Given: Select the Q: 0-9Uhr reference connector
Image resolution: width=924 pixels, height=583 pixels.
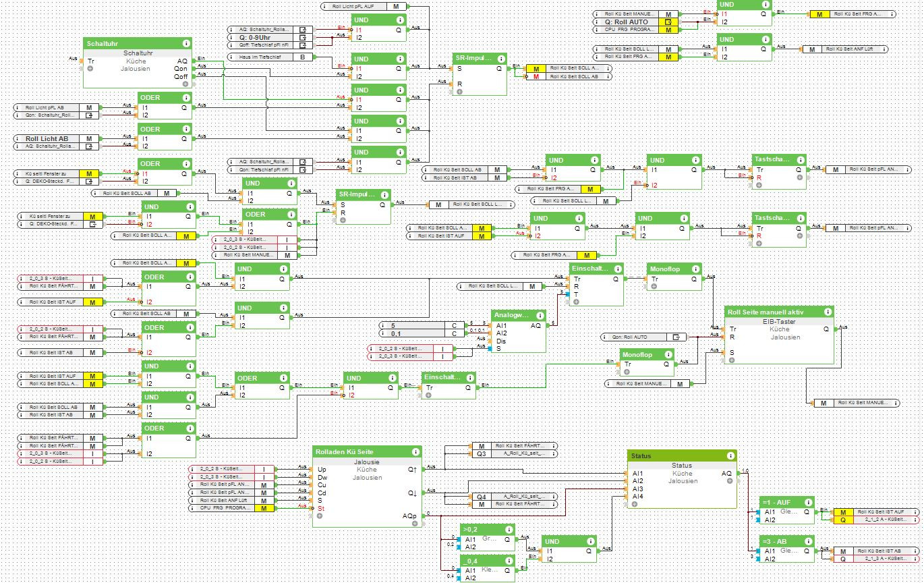Looking at the screenshot, I should click(270, 37).
